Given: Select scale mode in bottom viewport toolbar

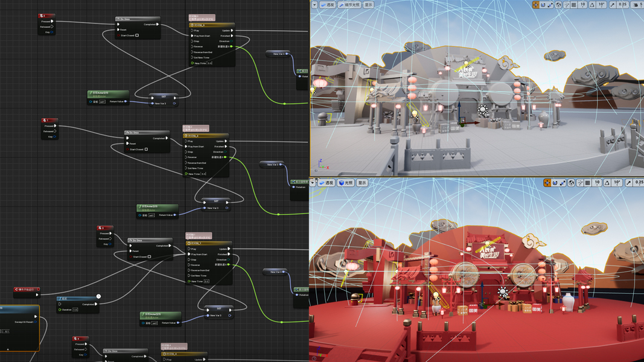Looking at the screenshot, I should coord(563,183).
